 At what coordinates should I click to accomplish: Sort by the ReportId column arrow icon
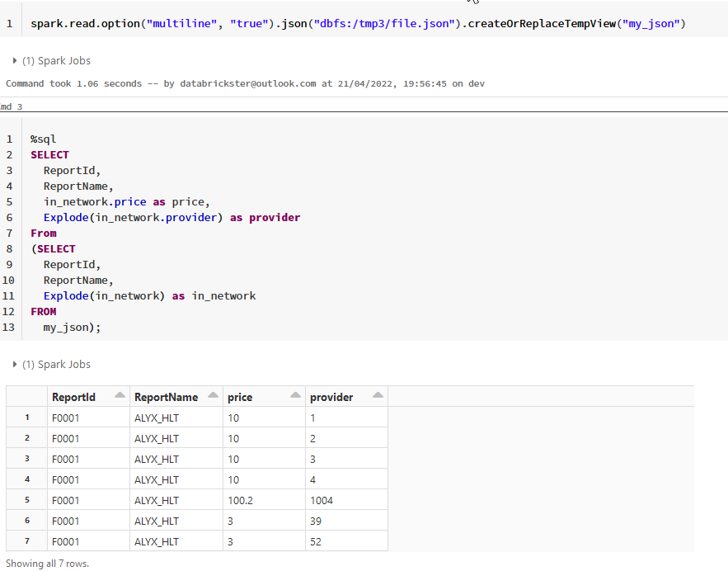click(120, 396)
